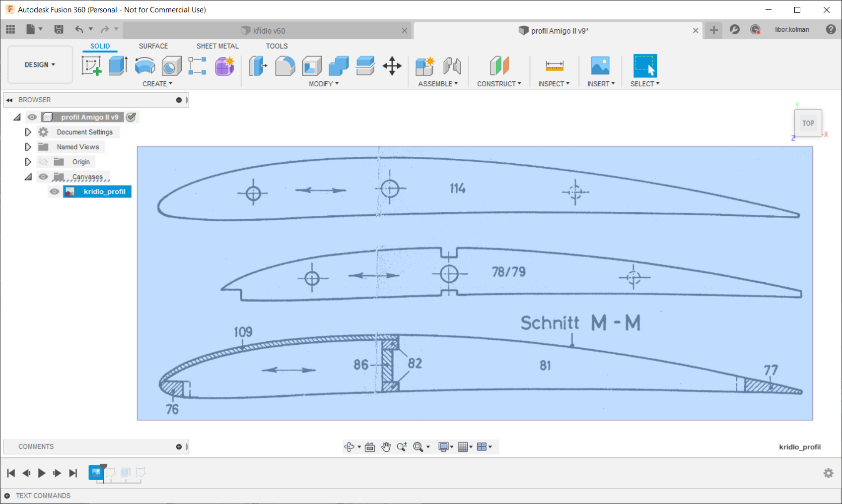Click the TOP face of ViewCube
The image size is (842, 504).
coord(808,123)
